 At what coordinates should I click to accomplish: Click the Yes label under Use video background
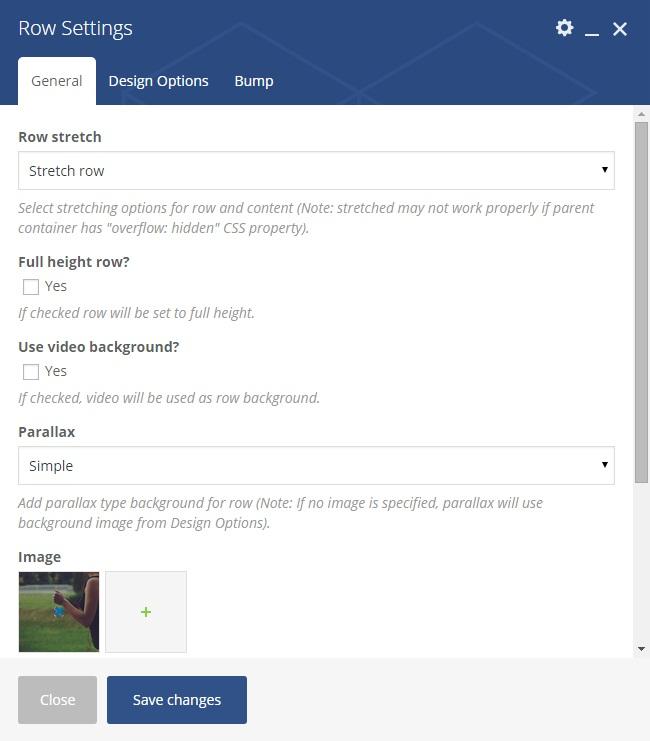[x=56, y=371]
